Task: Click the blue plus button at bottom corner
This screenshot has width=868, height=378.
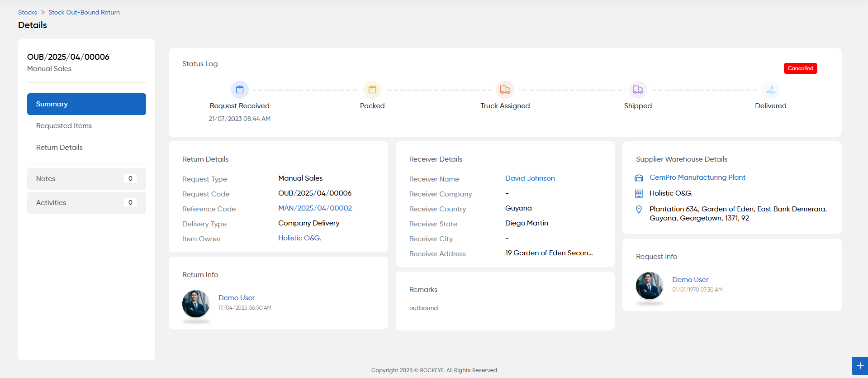Action: pyautogui.click(x=860, y=366)
